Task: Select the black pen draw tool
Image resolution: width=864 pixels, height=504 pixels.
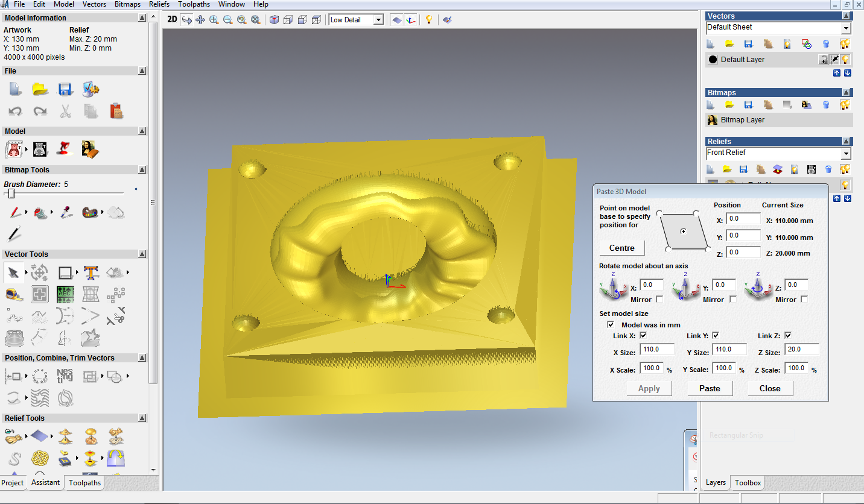Action: 14,234
